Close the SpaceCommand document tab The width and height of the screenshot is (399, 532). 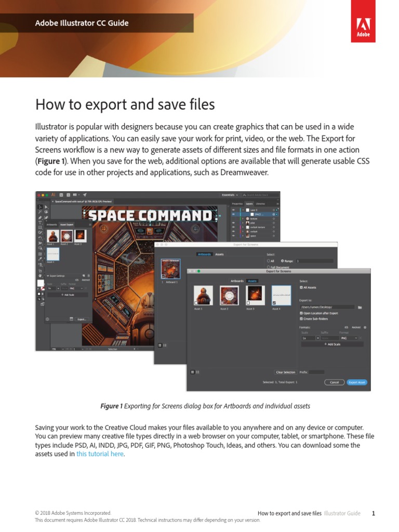(x=52, y=202)
